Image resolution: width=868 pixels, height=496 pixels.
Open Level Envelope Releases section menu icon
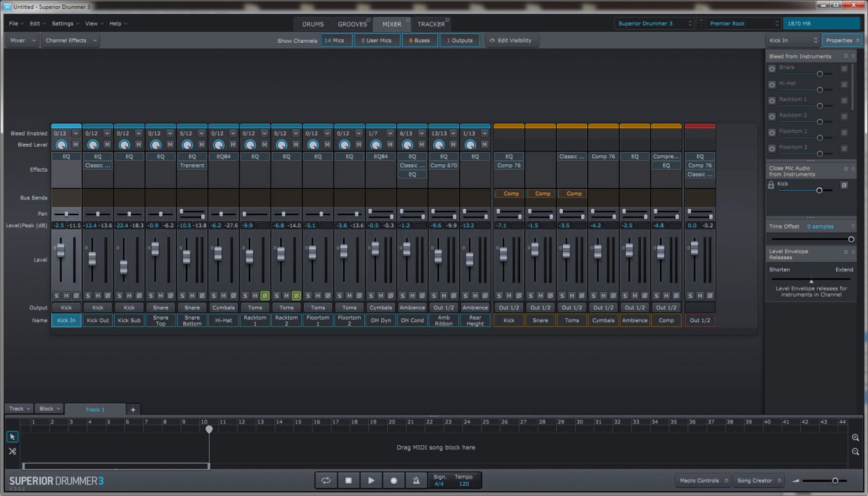845,251
